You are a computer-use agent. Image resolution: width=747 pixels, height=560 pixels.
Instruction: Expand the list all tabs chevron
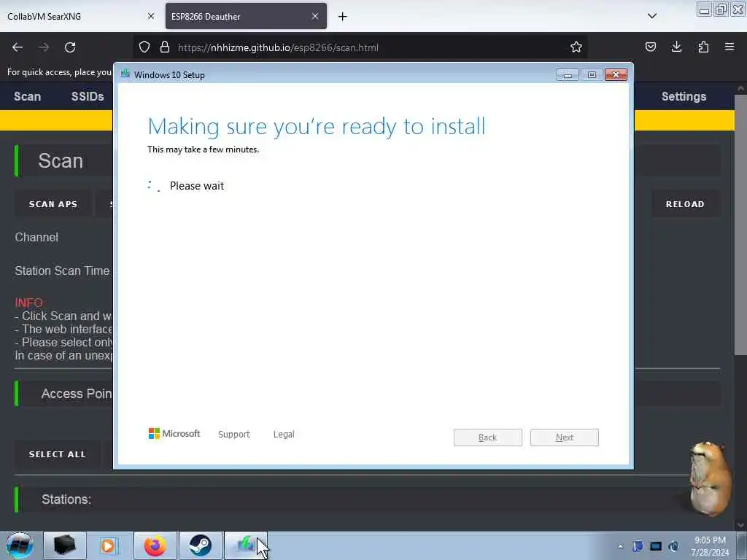652,16
